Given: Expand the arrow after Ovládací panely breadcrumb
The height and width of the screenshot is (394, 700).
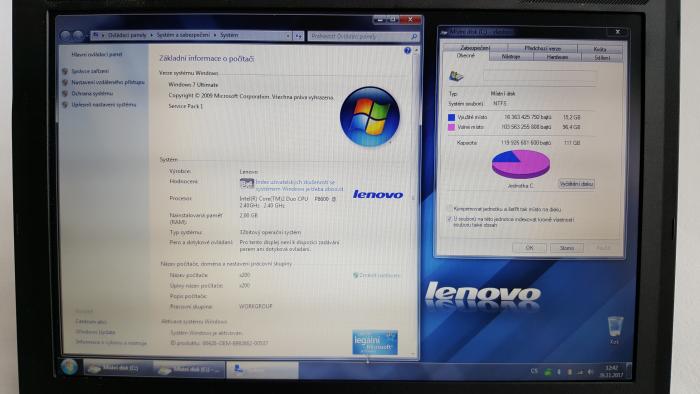Looking at the screenshot, I should (151, 35).
